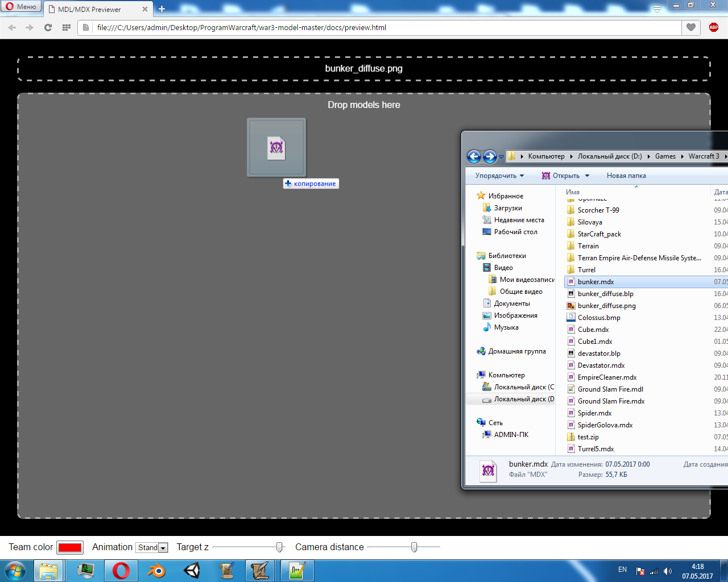Open the Изображения library
The width and height of the screenshot is (728, 582).
[515, 315]
